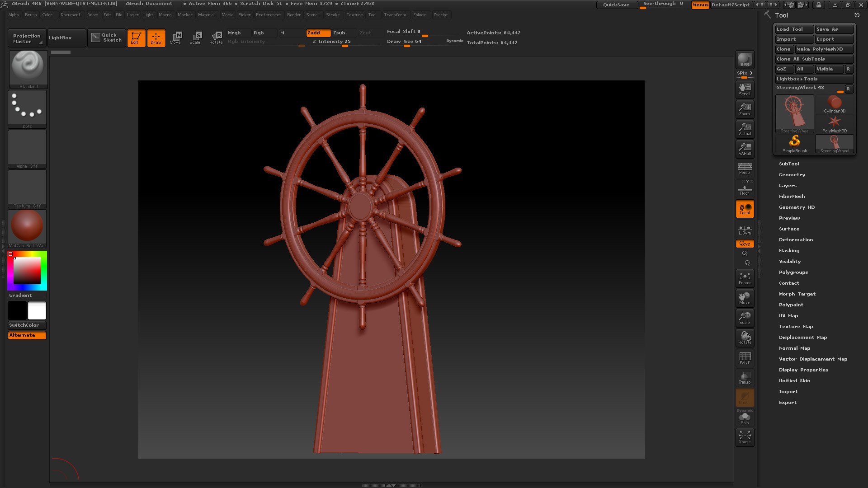Toggle the Floor grid
Screen dimensions: 868x488
click(745, 188)
